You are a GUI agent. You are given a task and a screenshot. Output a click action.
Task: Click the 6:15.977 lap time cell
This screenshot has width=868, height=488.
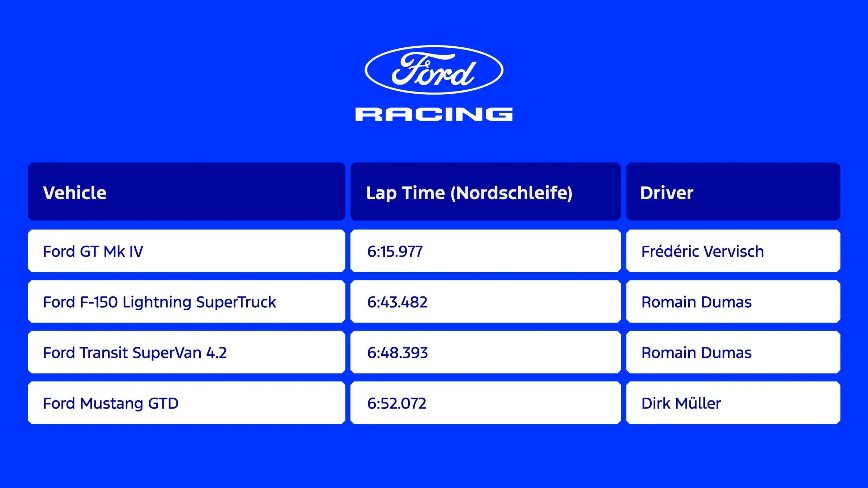(x=395, y=251)
